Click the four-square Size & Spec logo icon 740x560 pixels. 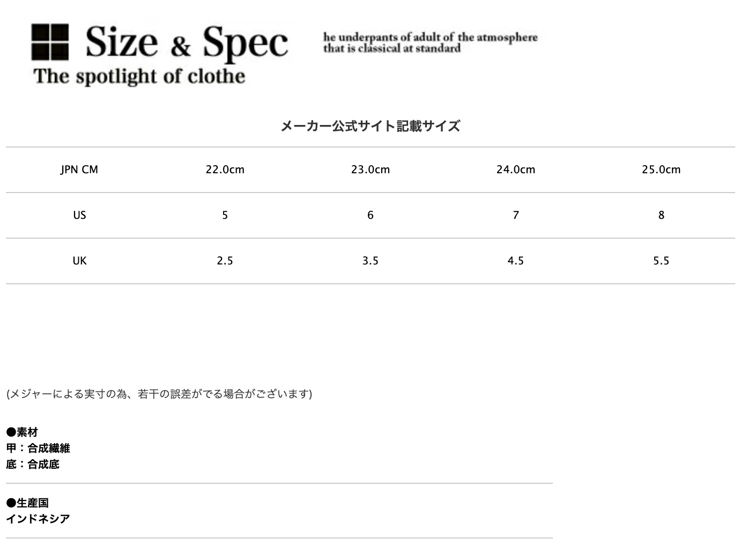coord(50,42)
